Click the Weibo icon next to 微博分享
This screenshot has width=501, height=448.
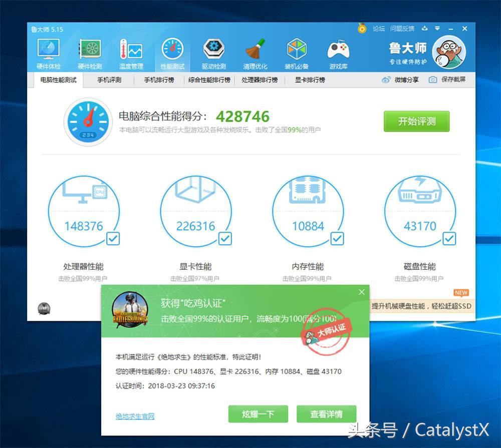[386, 80]
